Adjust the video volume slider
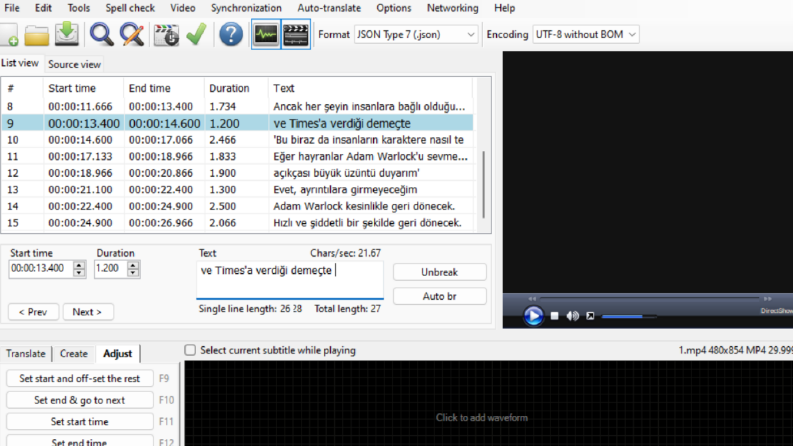The width and height of the screenshot is (793, 446). (x=629, y=316)
